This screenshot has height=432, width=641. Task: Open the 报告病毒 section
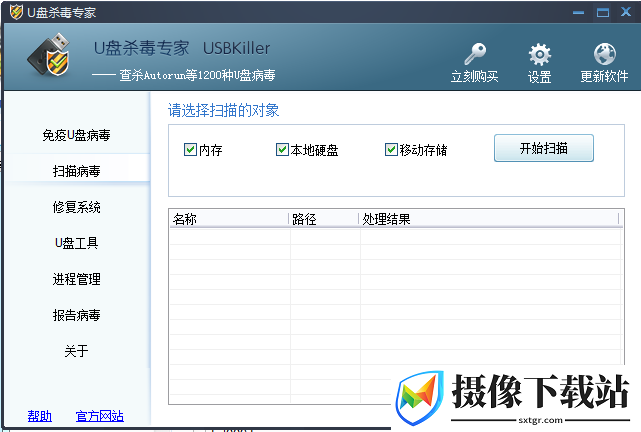(x=76, y=315)
